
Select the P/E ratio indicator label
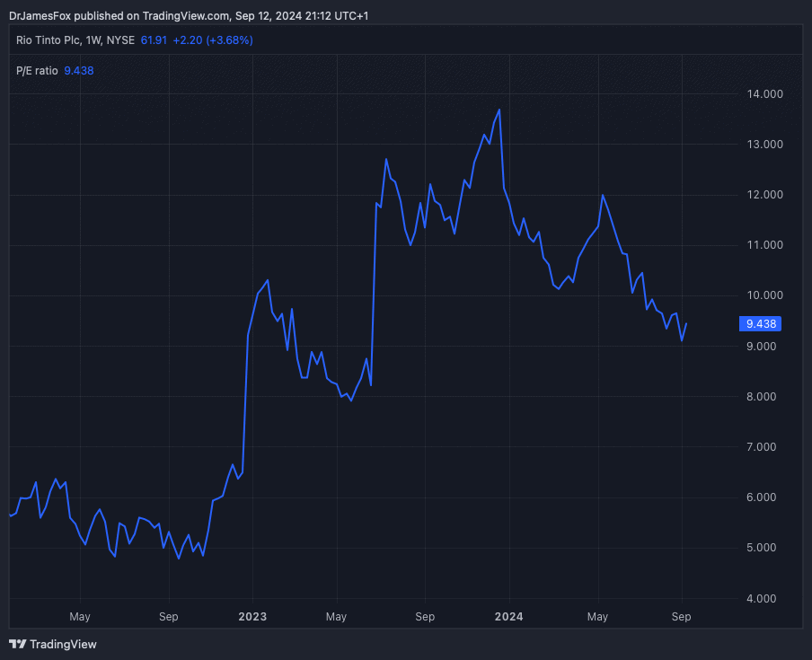(x=37, y=71)
